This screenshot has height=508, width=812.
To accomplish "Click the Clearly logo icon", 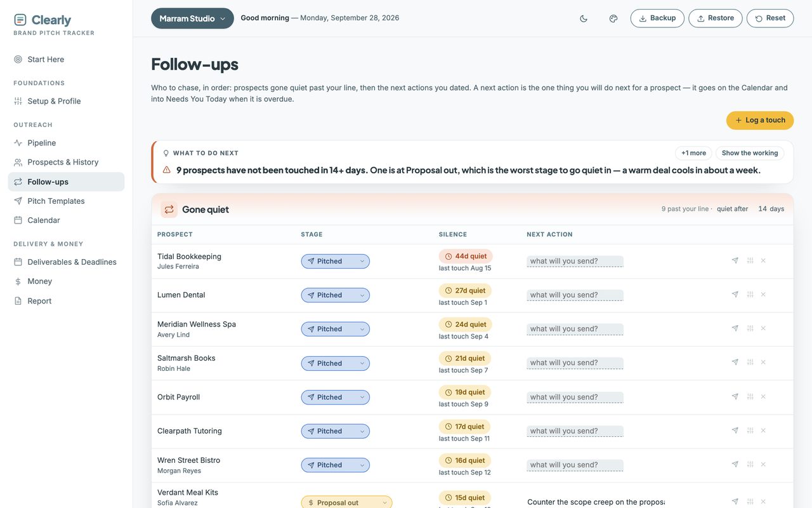I will click(20, 20).
